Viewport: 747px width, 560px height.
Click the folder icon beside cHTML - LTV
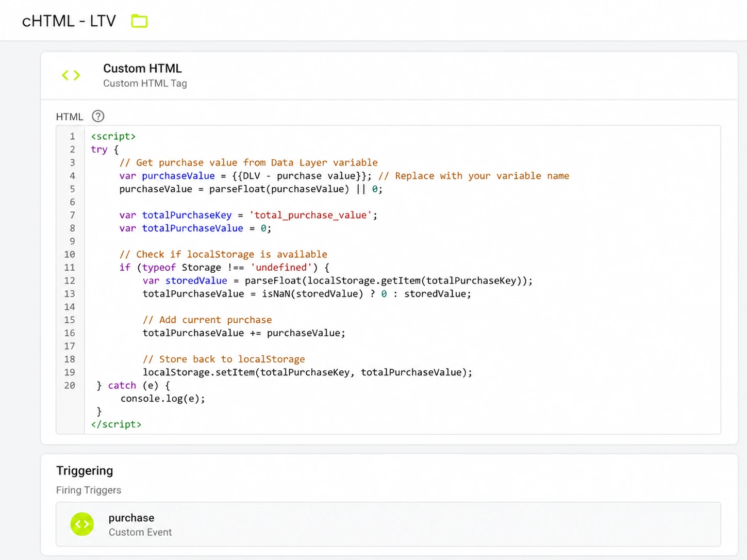click(x=139, y=21)
